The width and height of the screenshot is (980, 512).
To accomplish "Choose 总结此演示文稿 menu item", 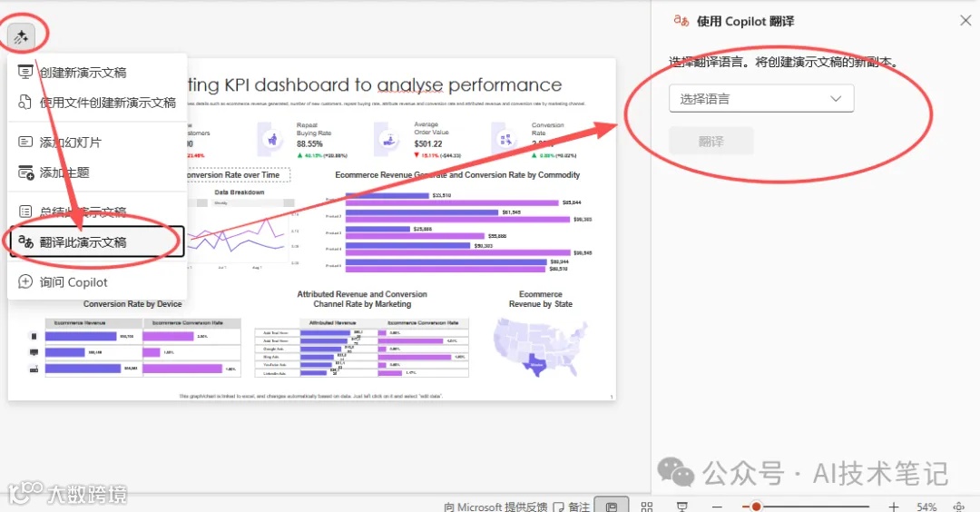I will [x=97, y=212].
